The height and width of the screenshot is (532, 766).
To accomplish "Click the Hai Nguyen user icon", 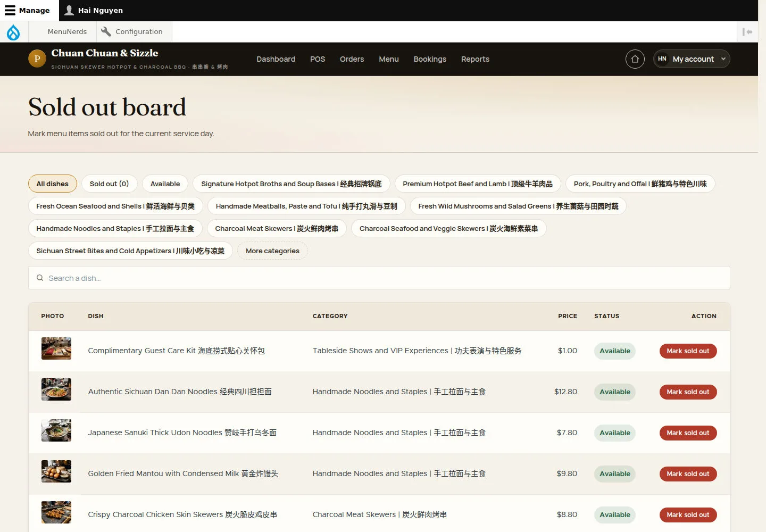I will point(69,10).
